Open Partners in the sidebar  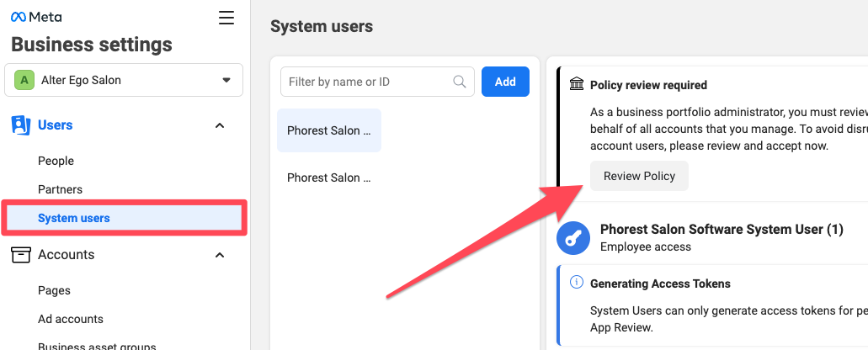(60, 189)
